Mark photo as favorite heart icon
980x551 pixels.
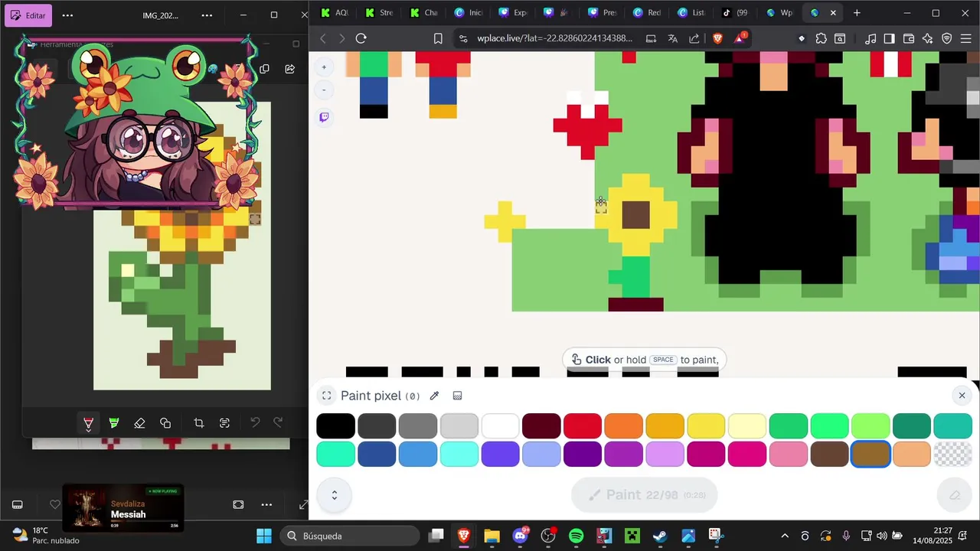[54, 505]
